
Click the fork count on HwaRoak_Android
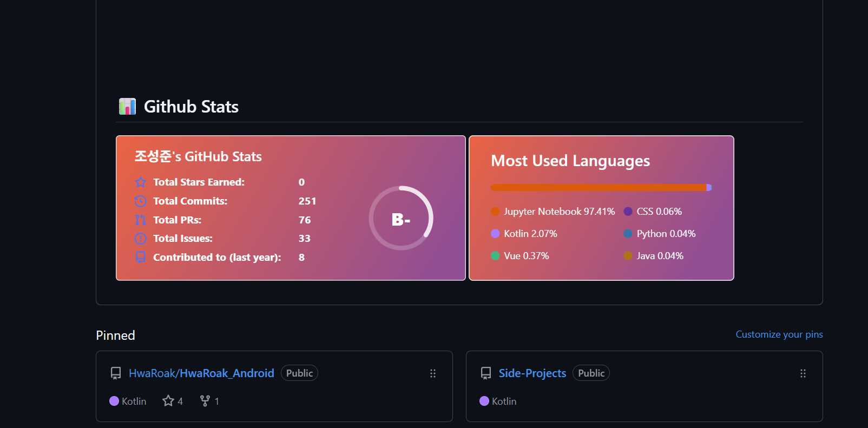point(209,401)
